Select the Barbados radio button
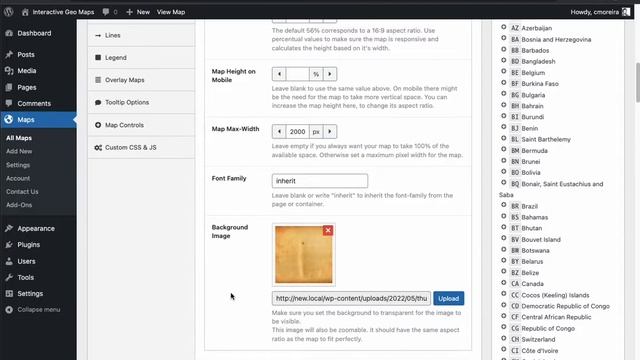Image resolution: width=640 pixels, height=360 pixels. tap(504, 50)
